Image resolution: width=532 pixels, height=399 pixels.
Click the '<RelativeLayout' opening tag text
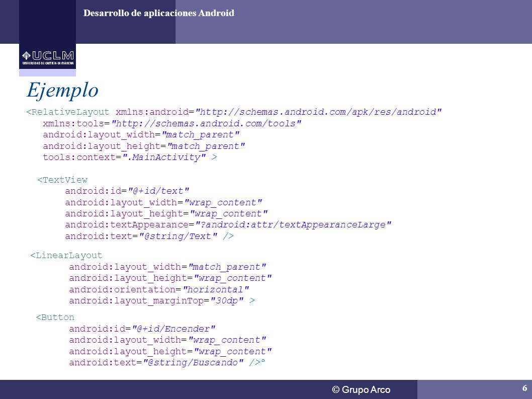pos(68,112)
